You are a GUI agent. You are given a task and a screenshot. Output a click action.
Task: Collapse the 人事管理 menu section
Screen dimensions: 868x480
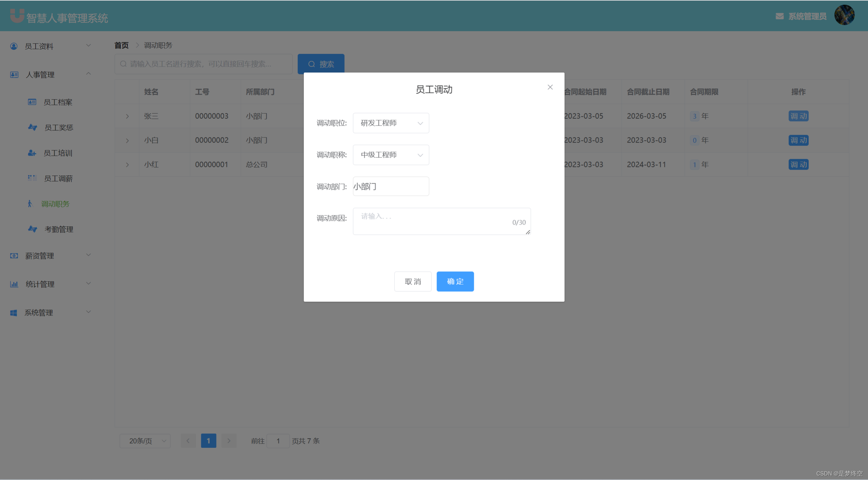tap(88, 74)
